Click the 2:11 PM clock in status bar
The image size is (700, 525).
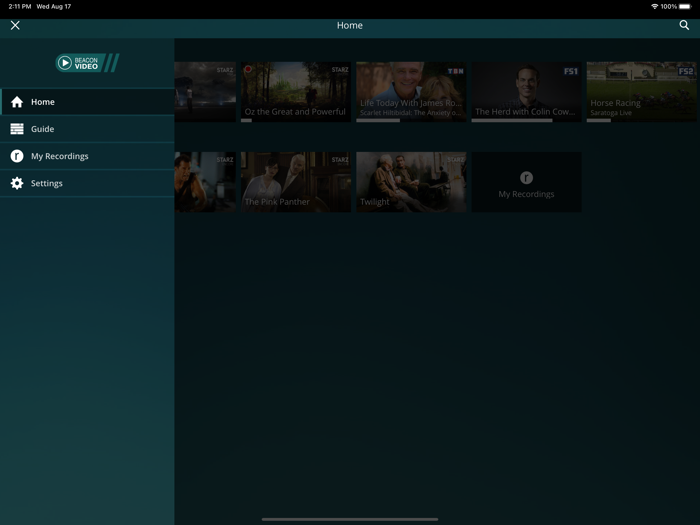coord(20,6)
